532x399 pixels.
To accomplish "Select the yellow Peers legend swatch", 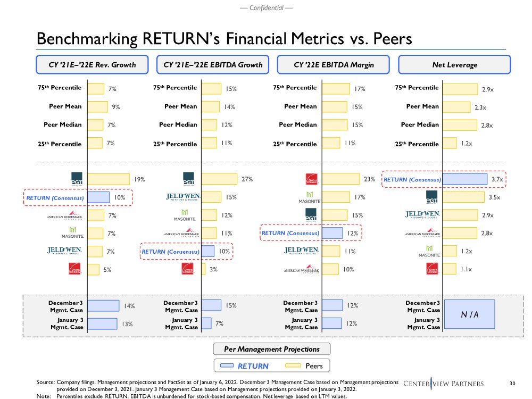I will tap(294, 365).
